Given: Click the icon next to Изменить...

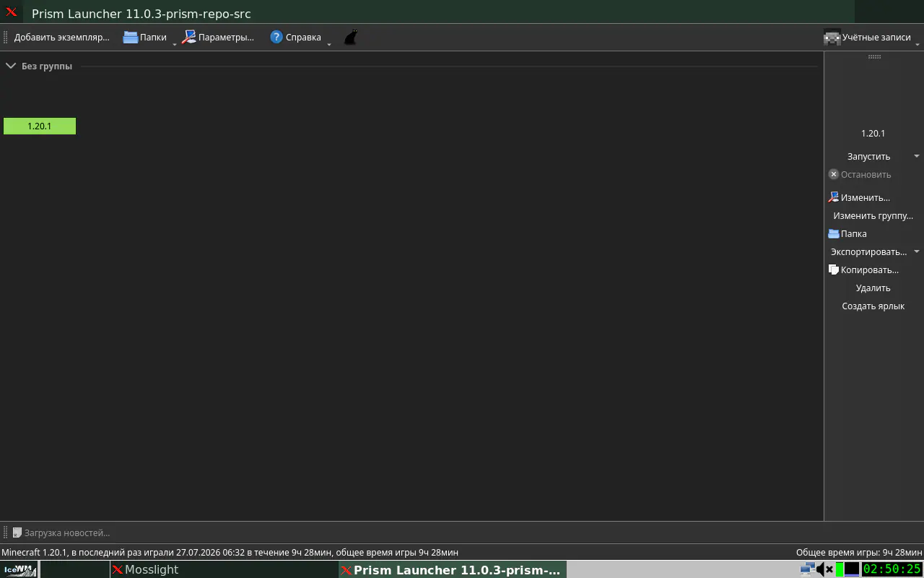Looking at the screenshot, I should [834, 197].
